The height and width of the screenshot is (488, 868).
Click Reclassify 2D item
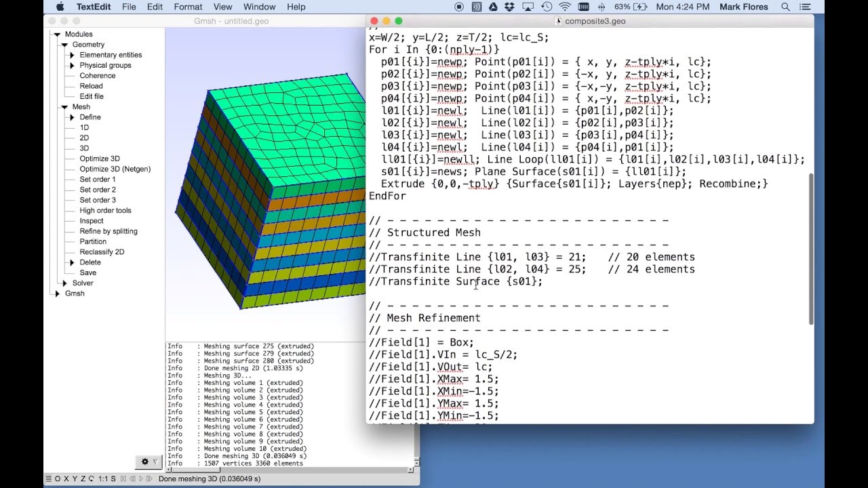pos(102,252)
